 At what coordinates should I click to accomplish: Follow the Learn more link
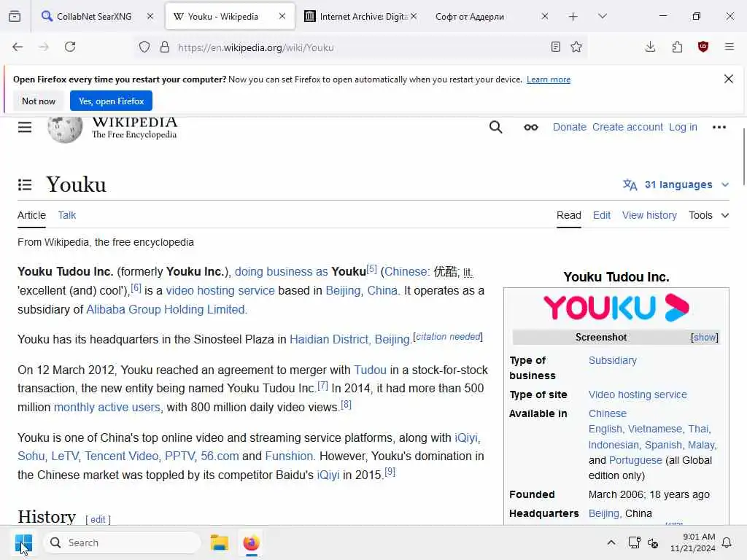coord(549,79)
